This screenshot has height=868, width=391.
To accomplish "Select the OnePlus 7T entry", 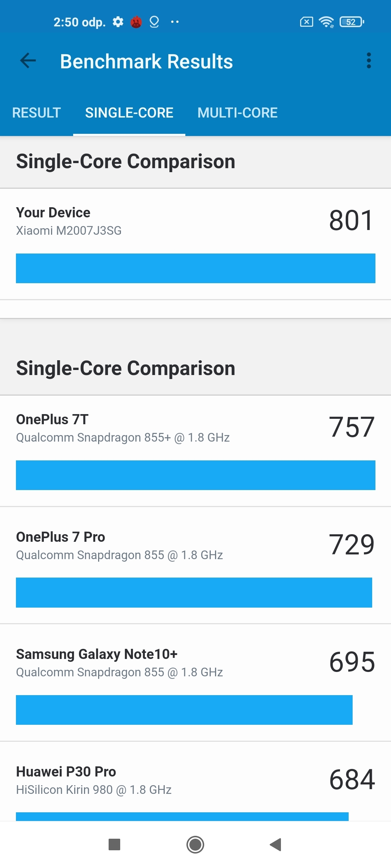I will coord(195,451).
